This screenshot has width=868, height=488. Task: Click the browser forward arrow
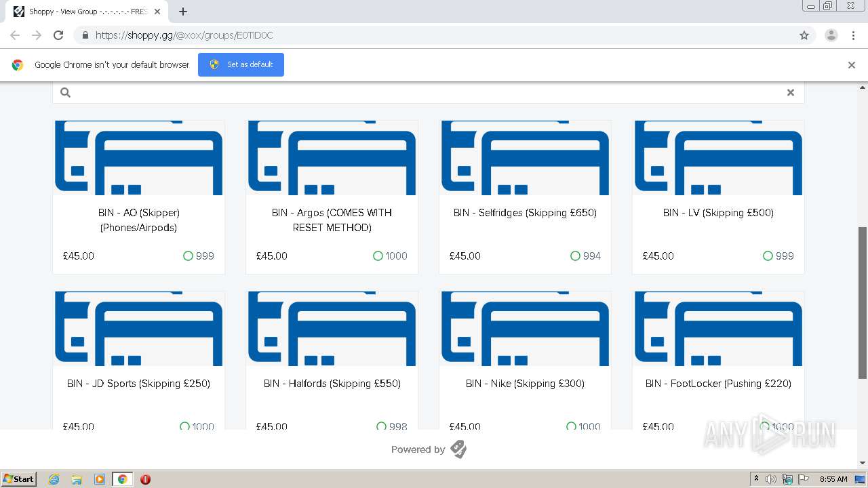[x=37, y=35]
